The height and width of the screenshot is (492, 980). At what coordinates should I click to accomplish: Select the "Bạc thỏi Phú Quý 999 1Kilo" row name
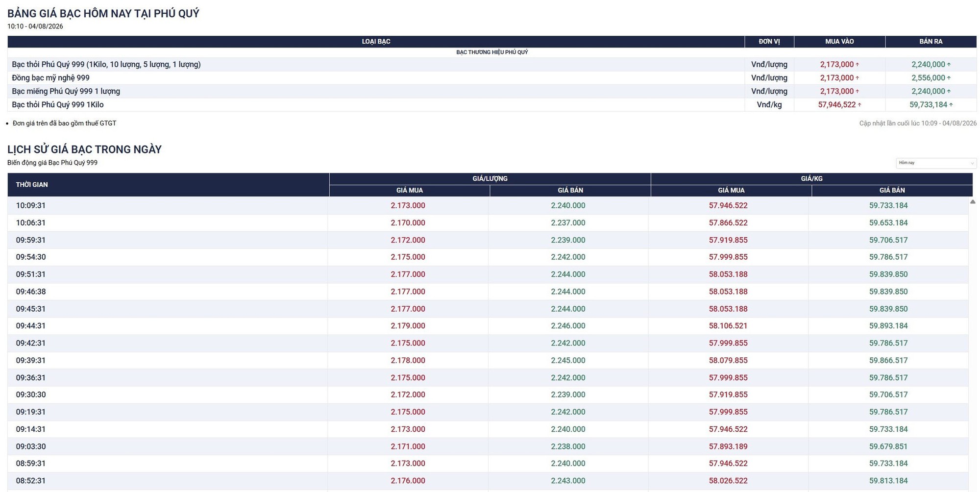pos(58,104)
